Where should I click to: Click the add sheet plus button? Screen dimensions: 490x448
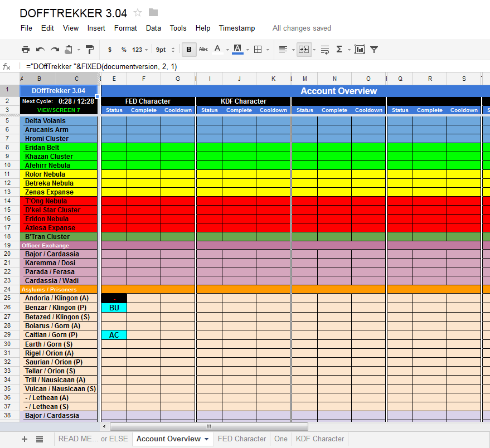[25, 439]
